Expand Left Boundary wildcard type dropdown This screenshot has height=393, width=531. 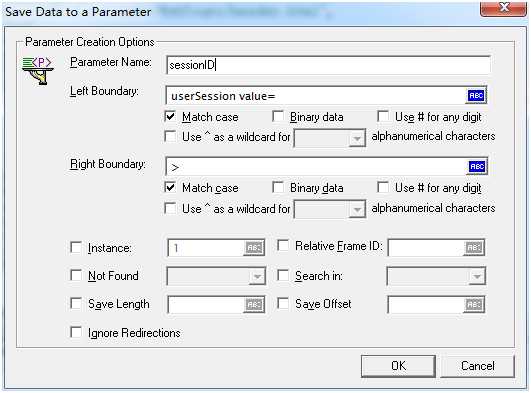pos(330,138)
